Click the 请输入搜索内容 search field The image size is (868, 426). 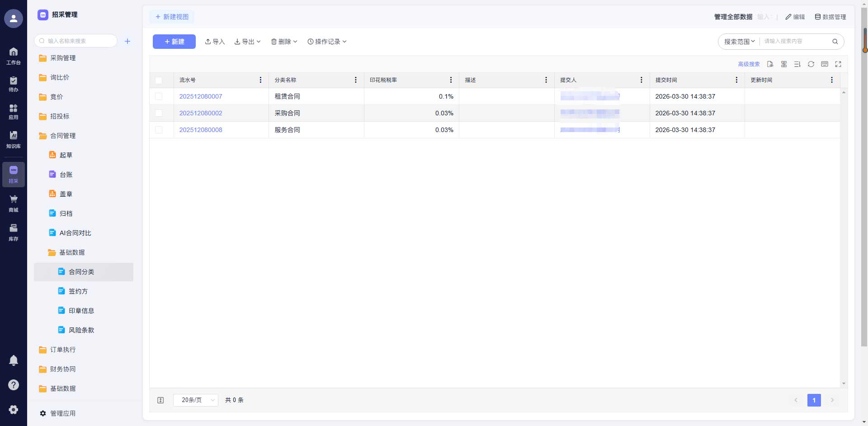tap(796, 42)
